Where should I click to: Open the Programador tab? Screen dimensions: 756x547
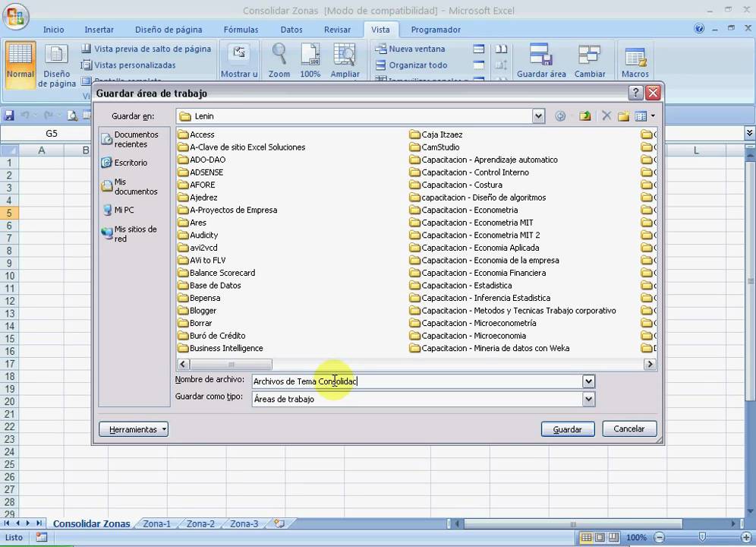click(x=436, y=30)
